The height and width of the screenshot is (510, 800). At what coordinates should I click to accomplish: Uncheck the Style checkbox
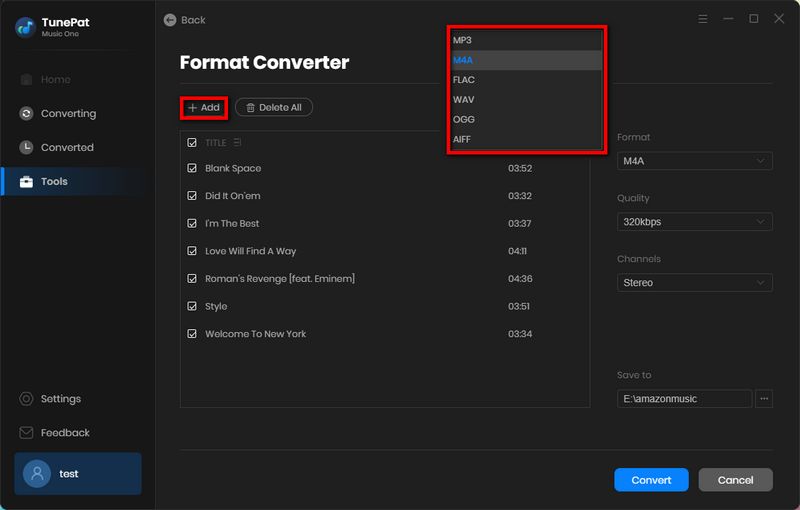(192, 306)
